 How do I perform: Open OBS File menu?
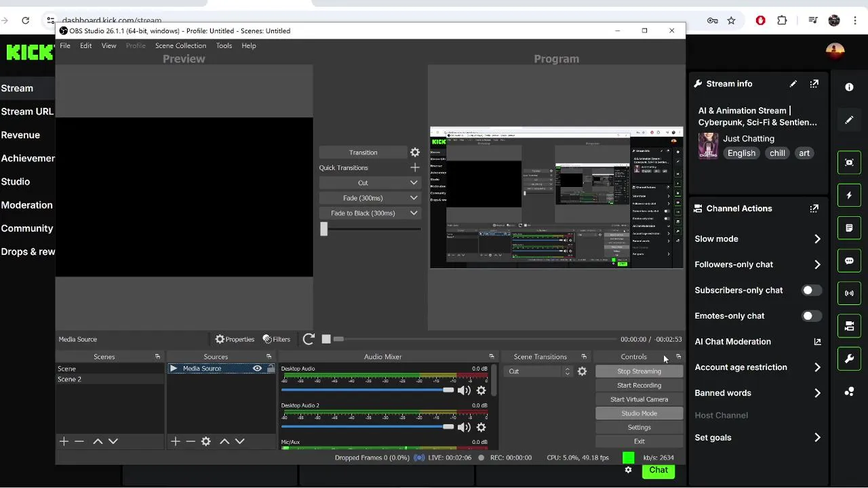[65, 45]
